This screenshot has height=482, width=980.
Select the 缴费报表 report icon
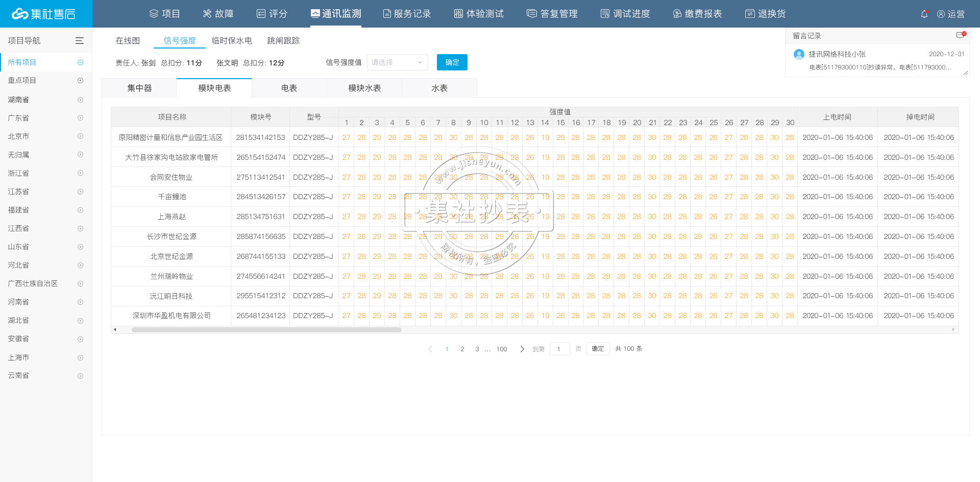[x=676, y=13]
